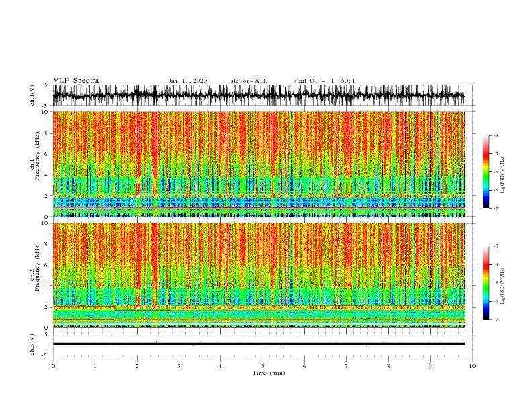
Task: Click the ch.1 spectrogram color bar
Action: click(486, 172)
